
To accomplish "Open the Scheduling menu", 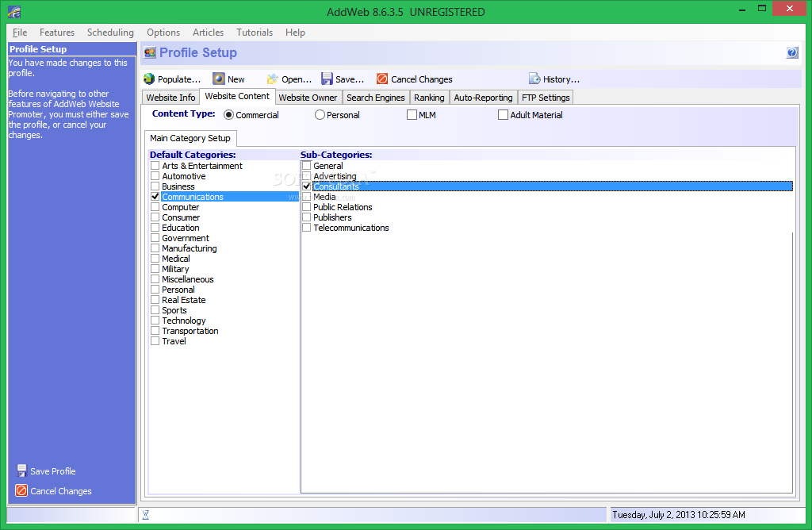I will point(110,32).
